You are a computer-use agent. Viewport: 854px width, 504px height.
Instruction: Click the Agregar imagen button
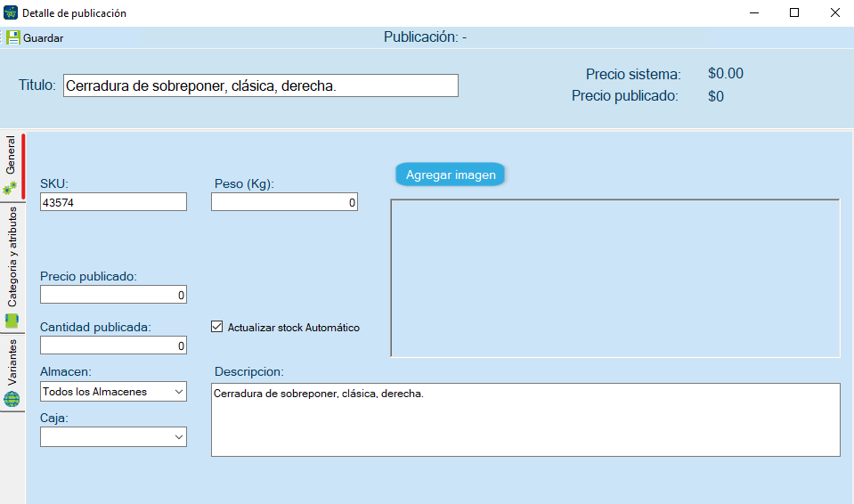pos(451,175)
